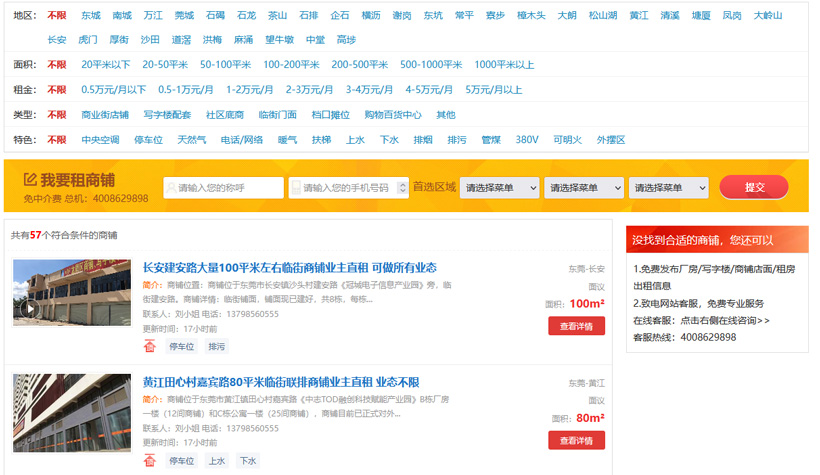Open the middle 请选择菜单 dropdown
820x475 pixels.
point(584,188)
